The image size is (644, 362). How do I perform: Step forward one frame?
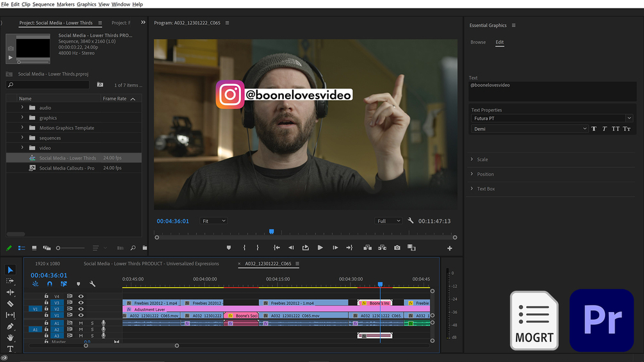(335, 247)
